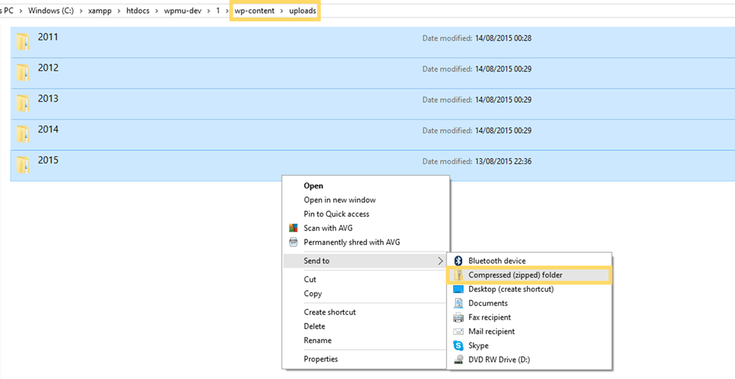735x379 pixels.
Task: Click the Bluetooth device icon
Action: (x=458, y=261)
